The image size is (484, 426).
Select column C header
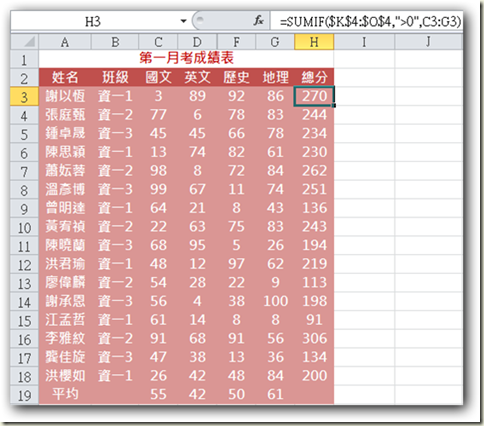pos(158,42)
